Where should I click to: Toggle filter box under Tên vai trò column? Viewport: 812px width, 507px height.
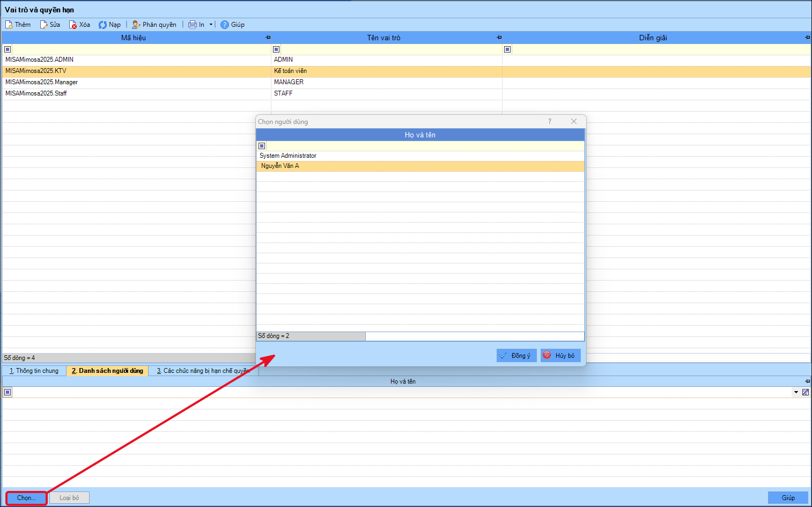tap(276, 49)
